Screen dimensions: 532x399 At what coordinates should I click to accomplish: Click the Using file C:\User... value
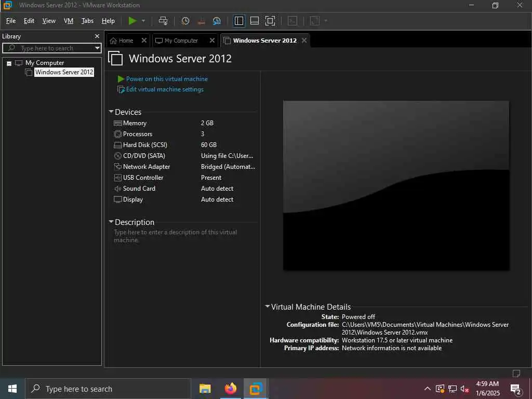(x=227, y=156)
